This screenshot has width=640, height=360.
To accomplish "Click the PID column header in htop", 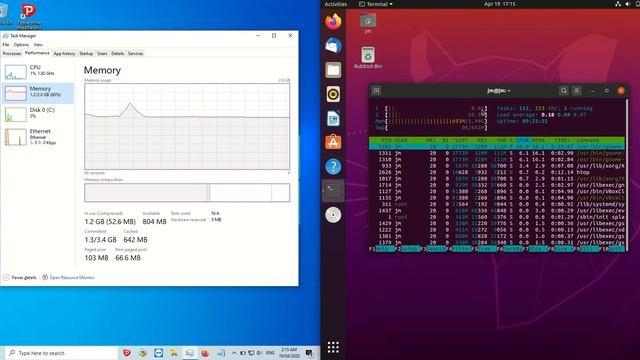I will tap(386, 140).
